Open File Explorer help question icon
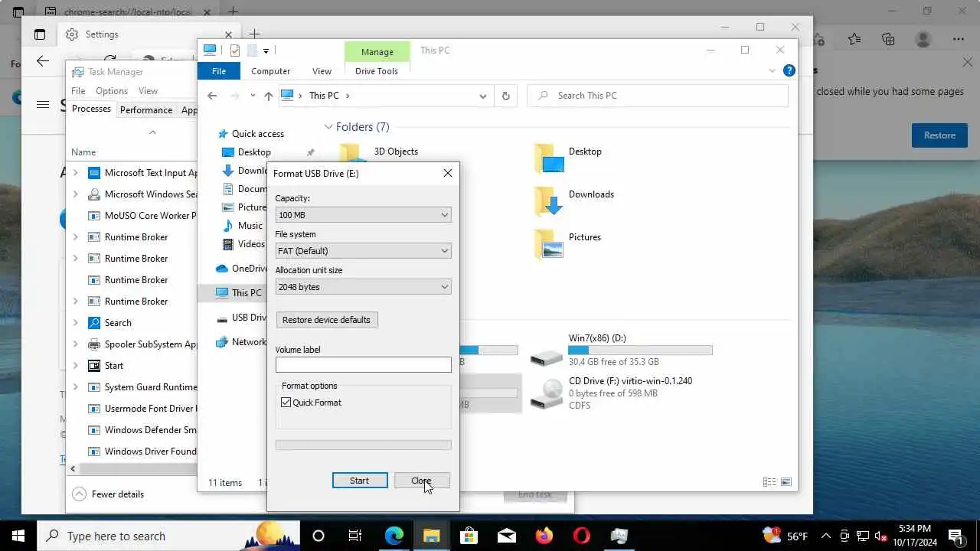The width and height of the screenshot is (980, 551). pos(789,70)
